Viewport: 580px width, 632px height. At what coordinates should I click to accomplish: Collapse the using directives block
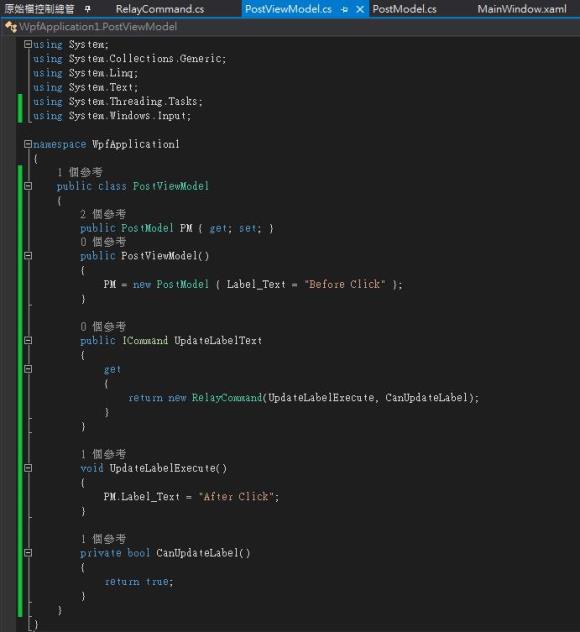(28, 44)
